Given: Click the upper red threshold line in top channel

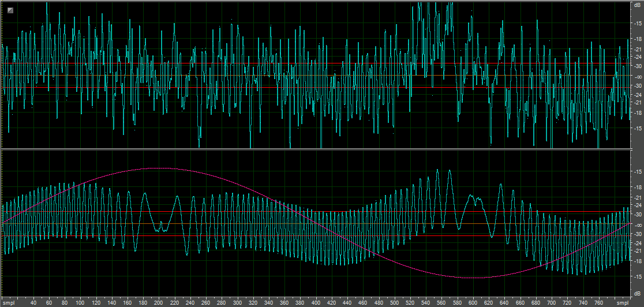Looking at the screenshot, I should click(x=316, y=63).
